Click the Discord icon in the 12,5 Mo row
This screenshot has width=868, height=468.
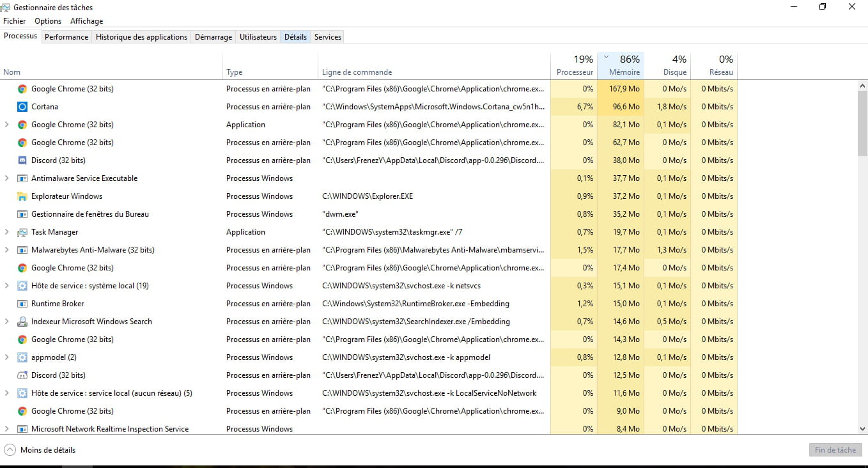coord(22,375)
